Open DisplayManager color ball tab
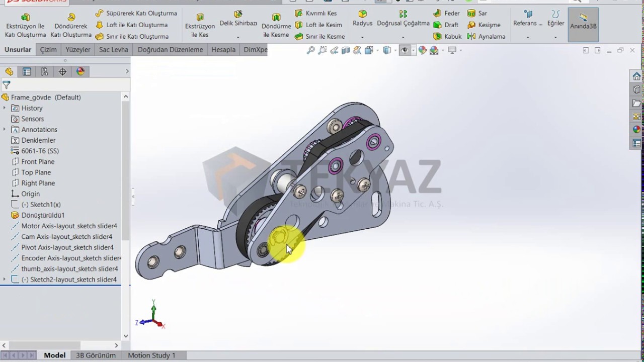This screenshot has height=362, width=644. click(80, 71)
